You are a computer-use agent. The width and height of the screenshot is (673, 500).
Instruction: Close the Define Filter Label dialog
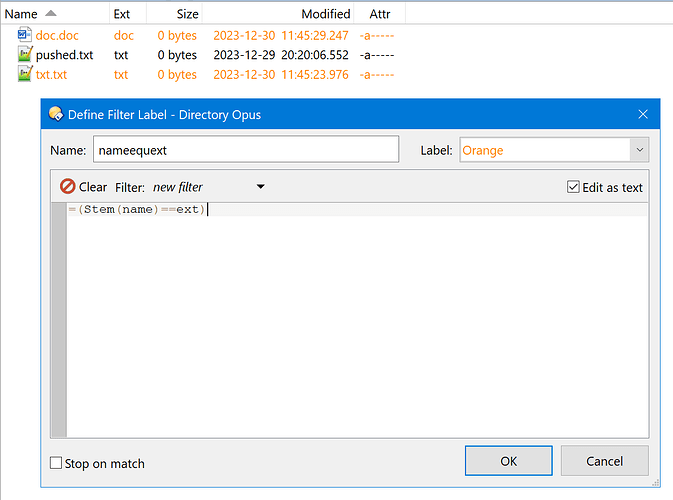click(643, 114)
